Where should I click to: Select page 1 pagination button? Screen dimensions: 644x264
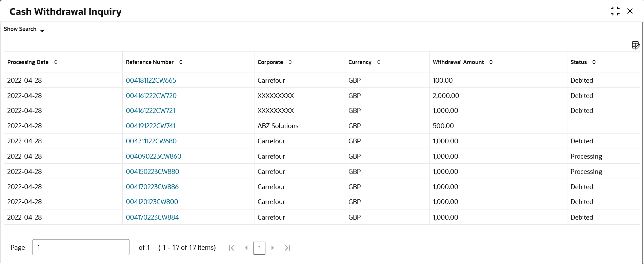tap(259, 248)
